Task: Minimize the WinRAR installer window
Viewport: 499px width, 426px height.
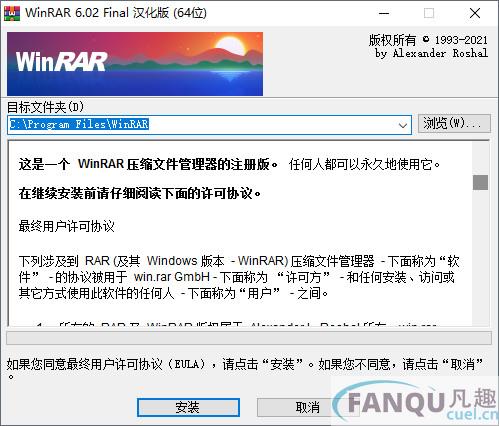Action: [x=384, y=13]
